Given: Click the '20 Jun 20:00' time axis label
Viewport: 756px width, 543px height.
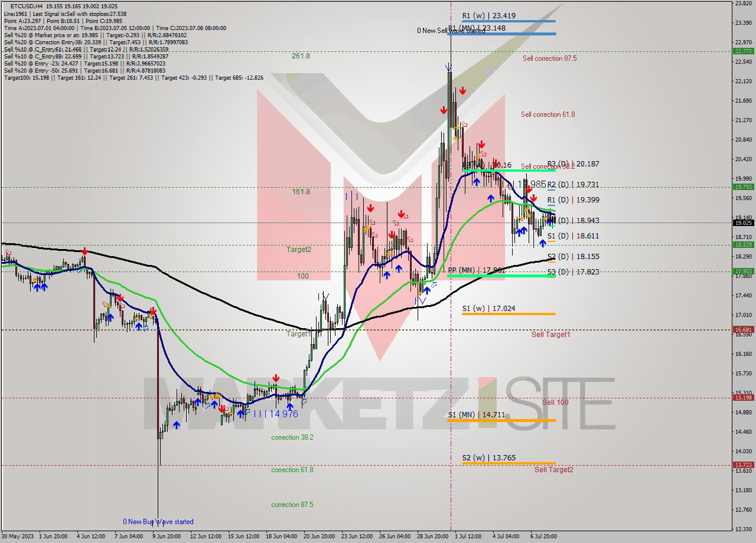Looking at the screenshot, I should (x=320, y=537).
